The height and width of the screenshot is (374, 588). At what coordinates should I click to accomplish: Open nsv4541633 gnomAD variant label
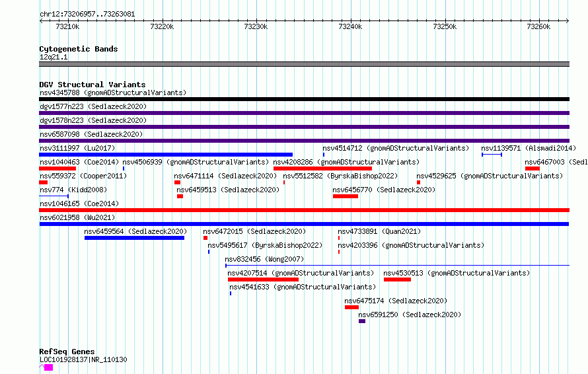[x=302, y=287]
